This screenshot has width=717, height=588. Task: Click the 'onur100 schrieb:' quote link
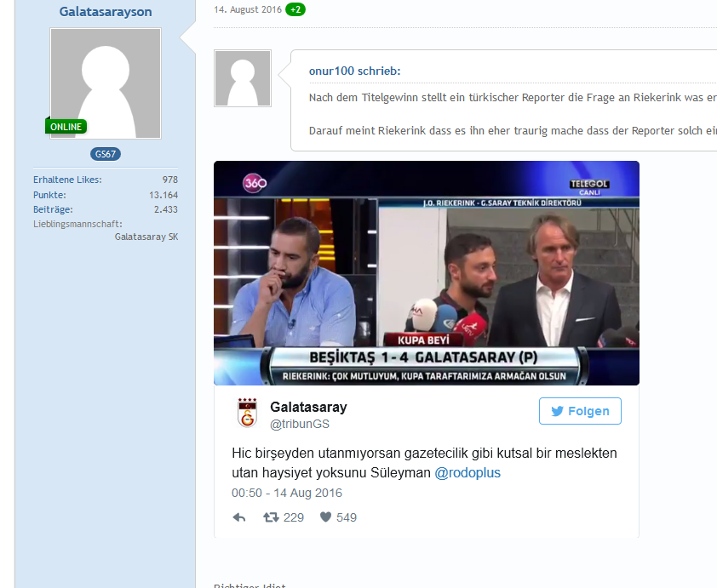click(354, 71)
